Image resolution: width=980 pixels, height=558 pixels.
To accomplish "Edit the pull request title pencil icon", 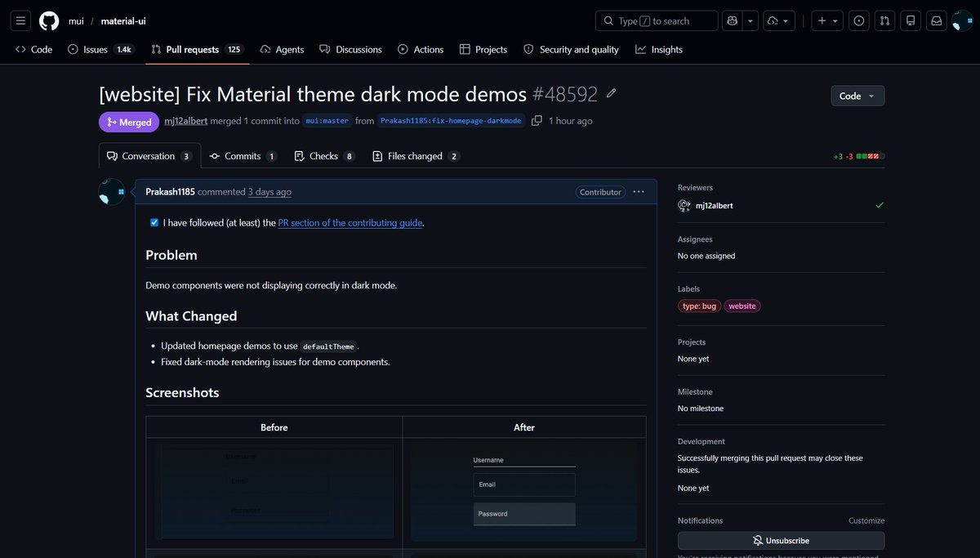I will click(x=612, y=94).
